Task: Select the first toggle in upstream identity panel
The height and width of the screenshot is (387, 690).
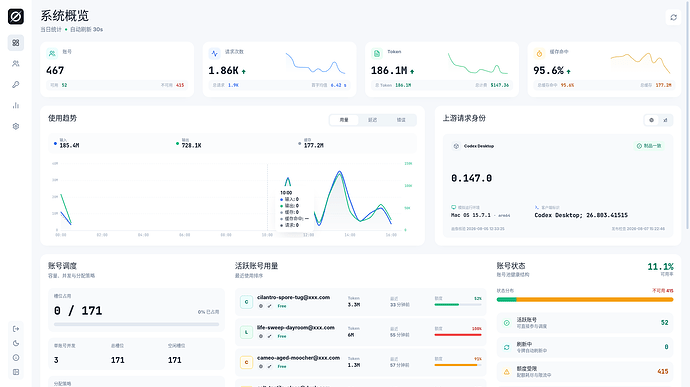Action: pyautogui.click(x=652, y=120)
